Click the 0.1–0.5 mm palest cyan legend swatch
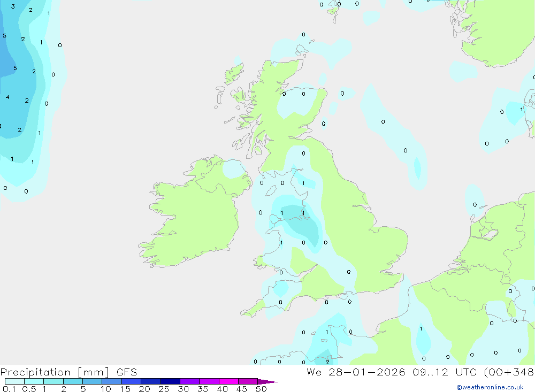Viewport: 535px width, 392px height. (14, 381)
